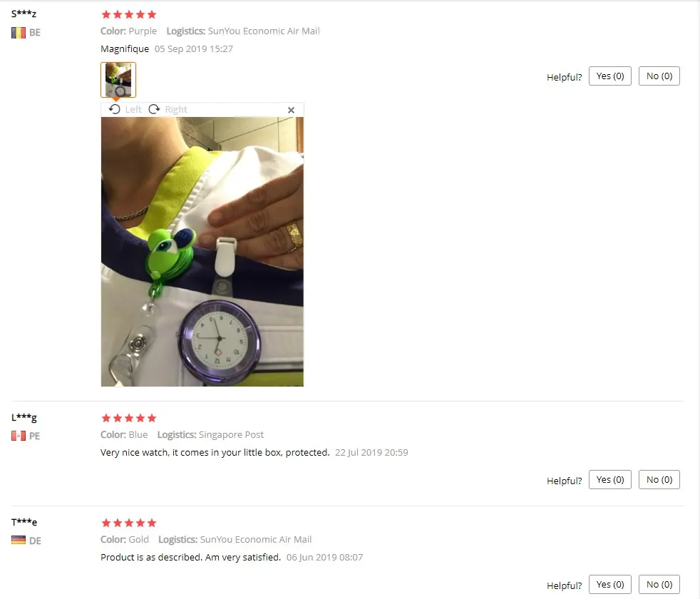Vote No on the Very nice watch review

659,480
